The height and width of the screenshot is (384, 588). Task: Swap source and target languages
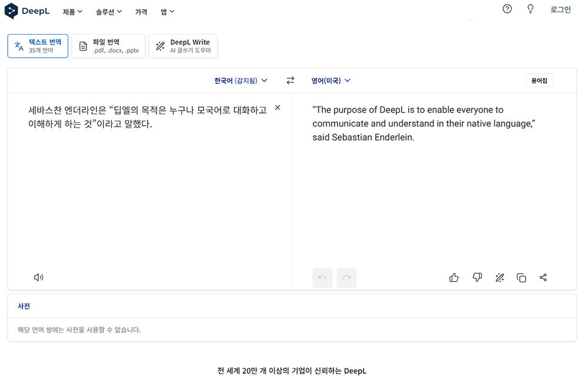point(290,81)
